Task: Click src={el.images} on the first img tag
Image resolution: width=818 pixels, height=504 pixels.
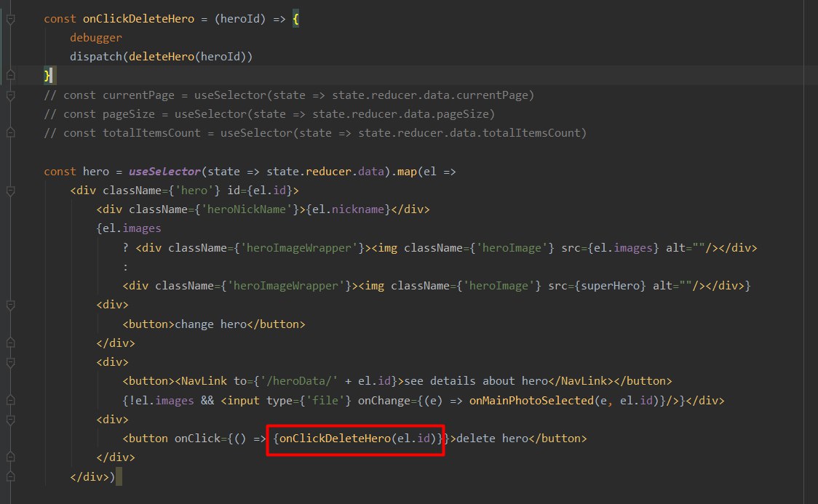Action: pos(610,248)
